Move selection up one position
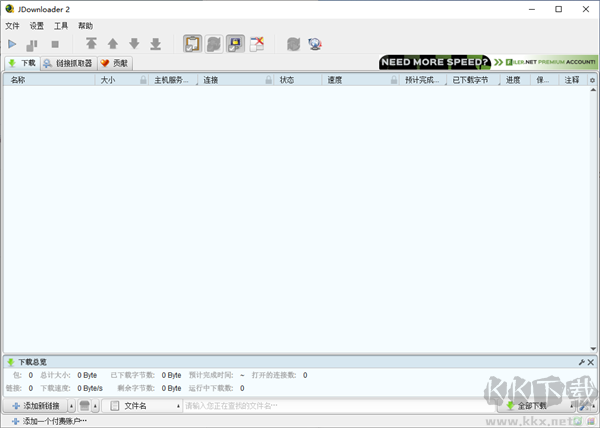 (112, 44)
